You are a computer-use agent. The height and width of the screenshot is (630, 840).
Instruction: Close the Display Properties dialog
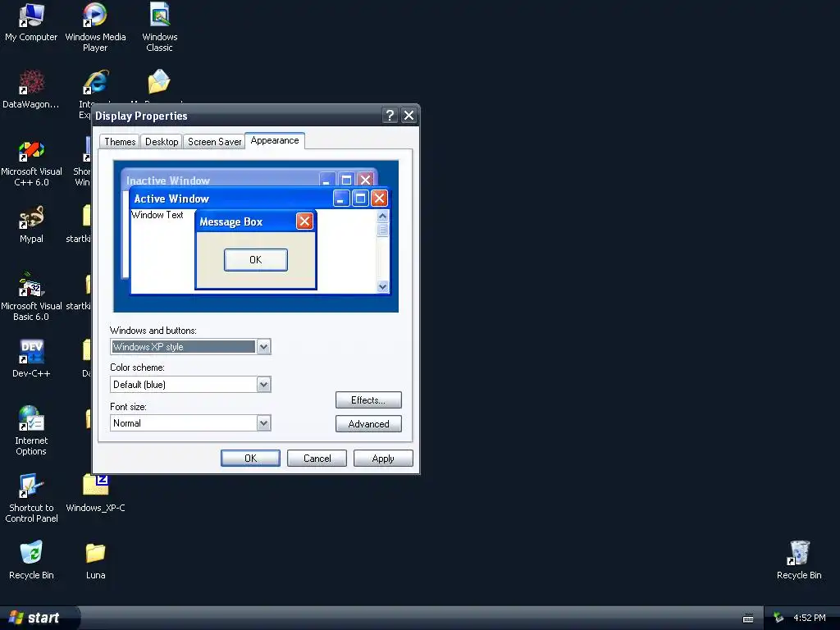click(x=409, y=115)
